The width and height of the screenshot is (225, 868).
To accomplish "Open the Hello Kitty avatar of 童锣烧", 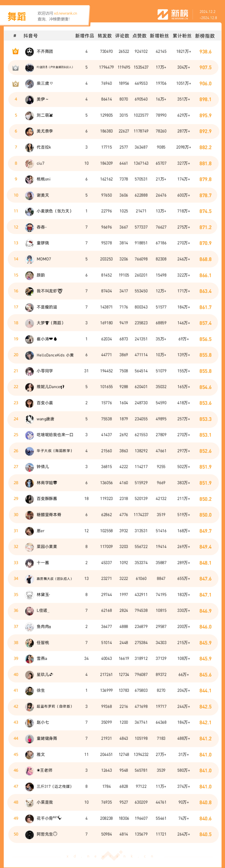I will click(x=29, y=243).
